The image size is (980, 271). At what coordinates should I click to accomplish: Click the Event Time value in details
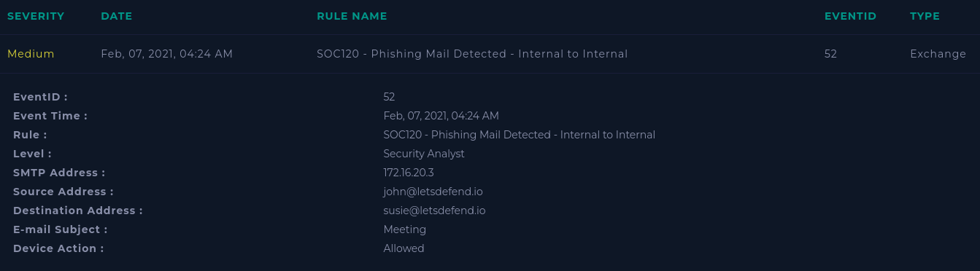pos(441,116)
